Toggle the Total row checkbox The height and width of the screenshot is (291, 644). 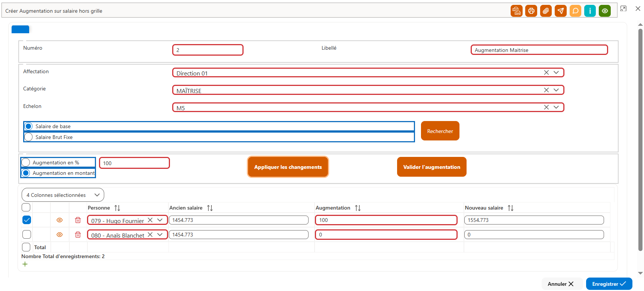26,247
